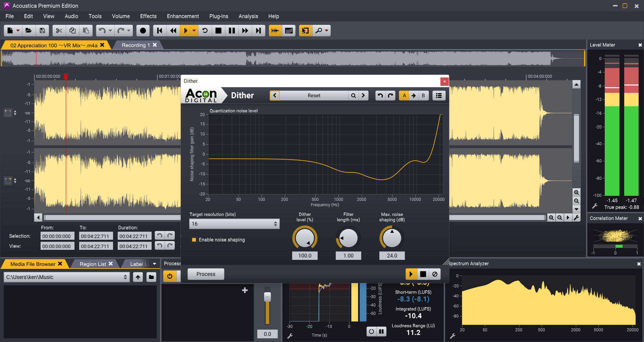Search presets with the magnifier icon
Screen dimensions: 644x342
point(354,96)
